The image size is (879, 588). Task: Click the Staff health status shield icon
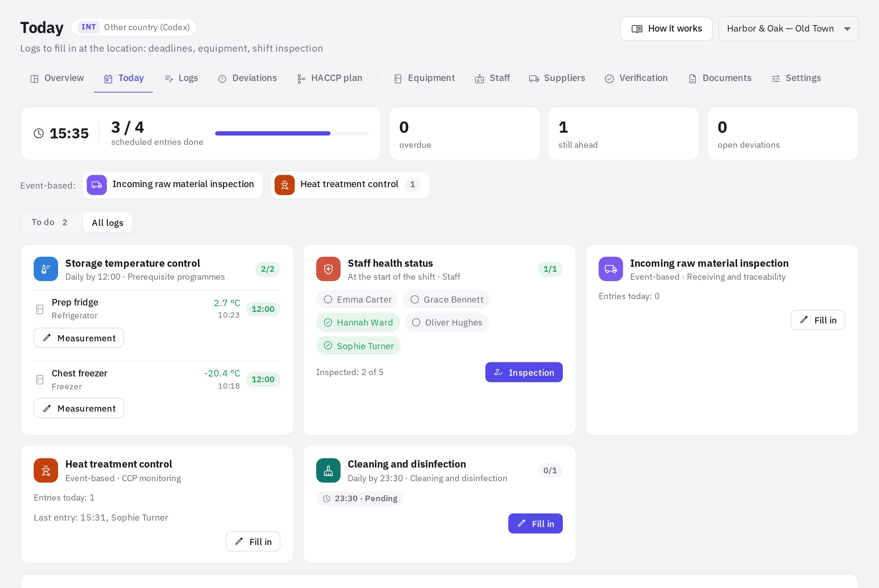[x=328, y=269]
